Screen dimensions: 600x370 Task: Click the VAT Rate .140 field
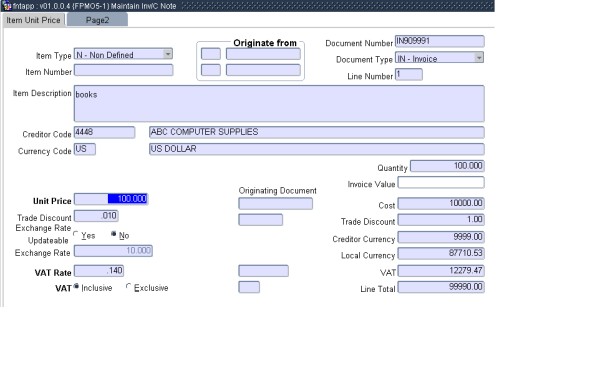coord(99,271)
